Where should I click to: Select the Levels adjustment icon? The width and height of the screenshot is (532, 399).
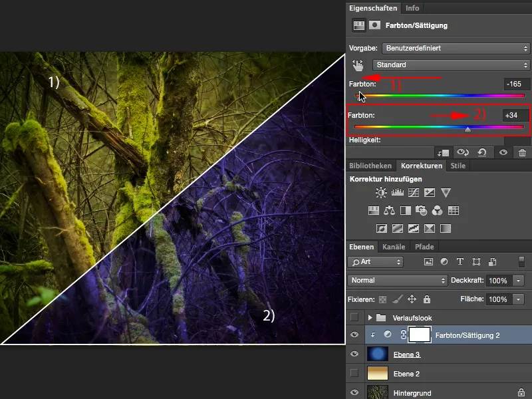[397, 193]
